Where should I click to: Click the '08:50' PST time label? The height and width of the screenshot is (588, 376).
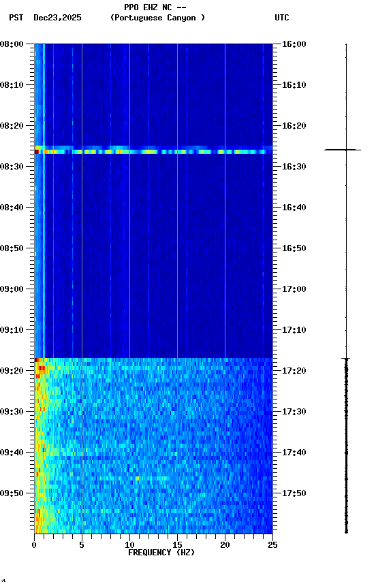pos(12,248)
